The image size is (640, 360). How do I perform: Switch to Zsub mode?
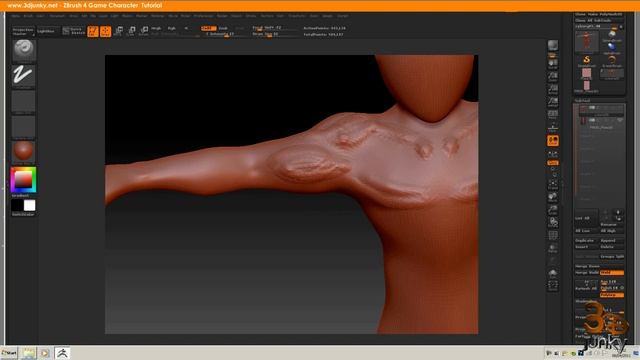click(223, 28)
